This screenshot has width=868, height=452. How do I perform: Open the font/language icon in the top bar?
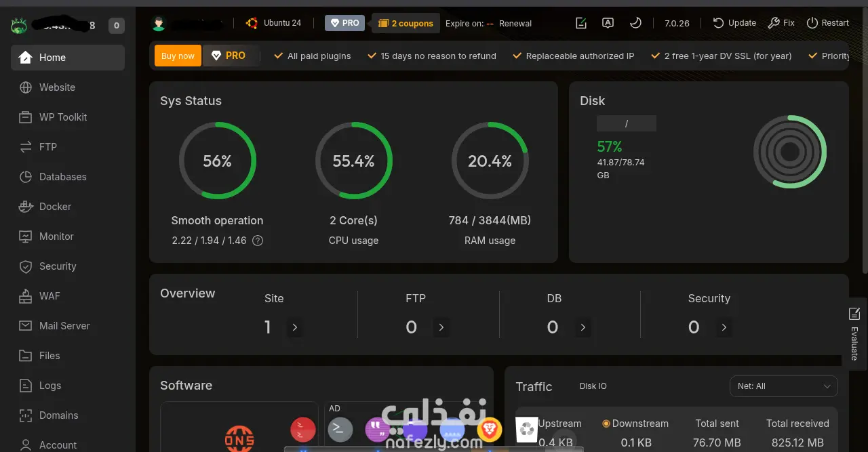pos(608,22)
